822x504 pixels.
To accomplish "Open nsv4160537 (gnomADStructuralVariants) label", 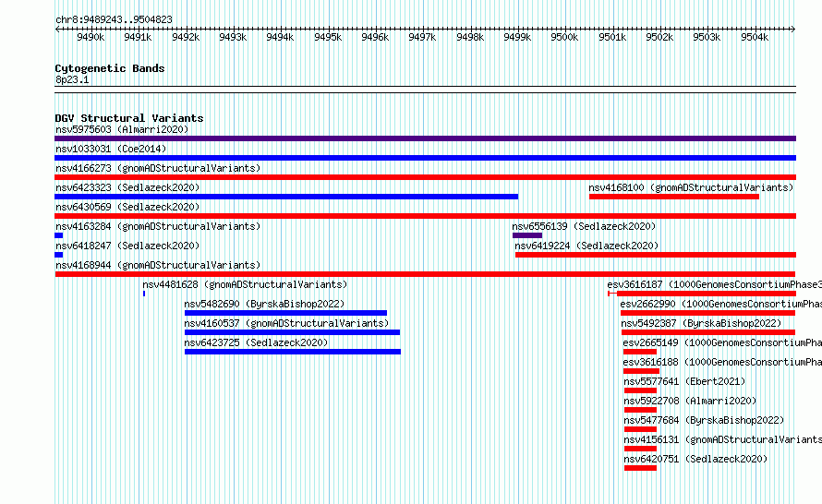I will tap(286, 323).
